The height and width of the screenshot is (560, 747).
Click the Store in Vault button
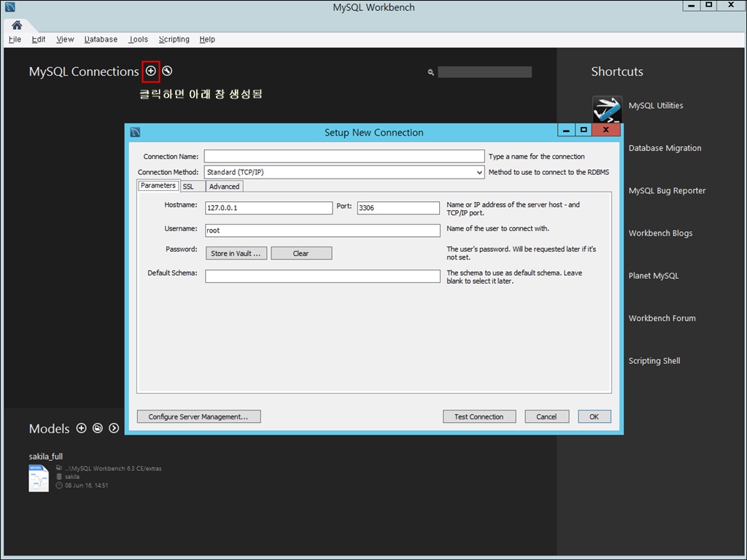point(236,253)
